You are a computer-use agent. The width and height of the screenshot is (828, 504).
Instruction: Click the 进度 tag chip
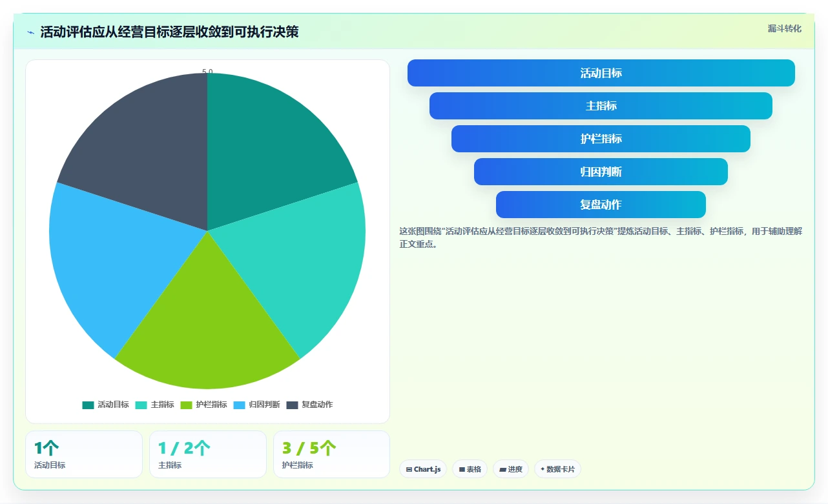click(x=511, y=469)
